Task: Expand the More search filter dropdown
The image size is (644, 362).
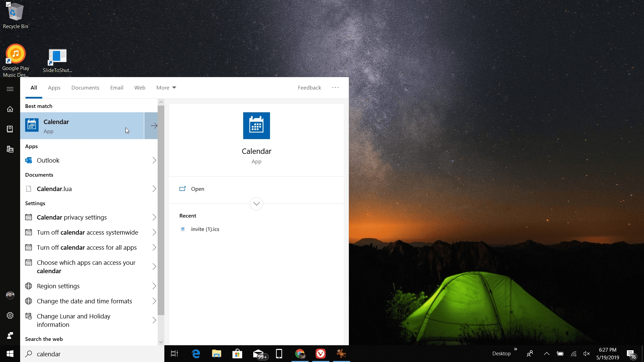Action: 166,87
